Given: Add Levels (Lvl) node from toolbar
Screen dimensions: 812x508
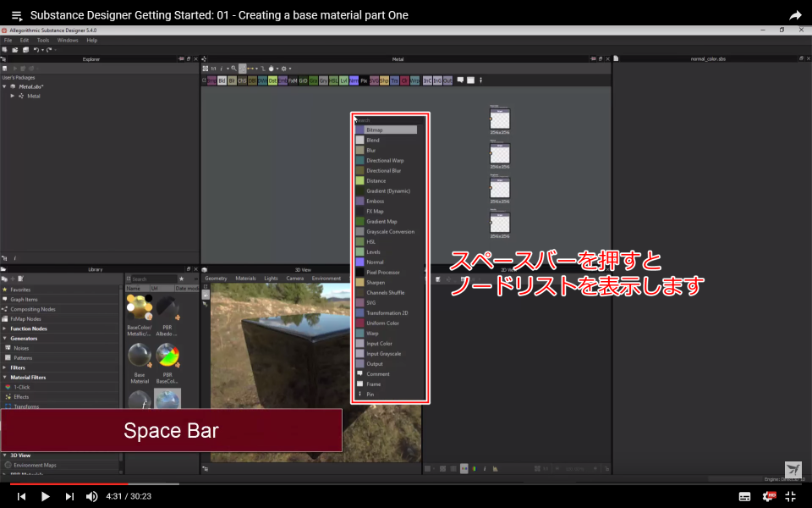Looking at the screenshot, I should click(343, 81).
